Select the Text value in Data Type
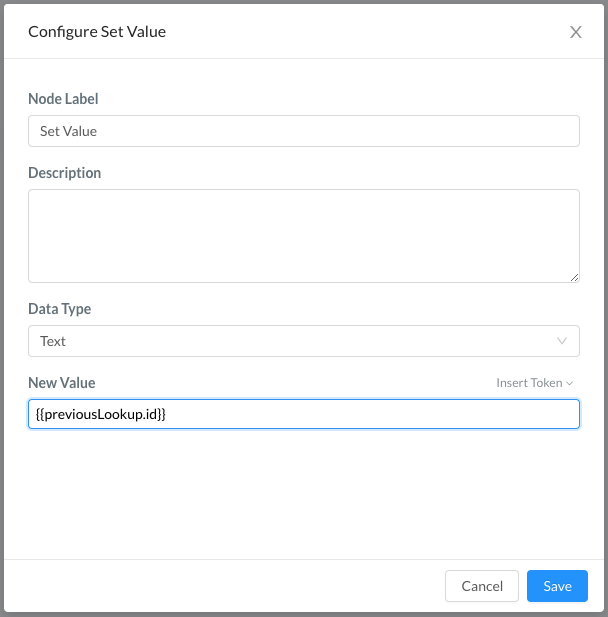This screenshot has width=608, height=617. click(53, 341)
